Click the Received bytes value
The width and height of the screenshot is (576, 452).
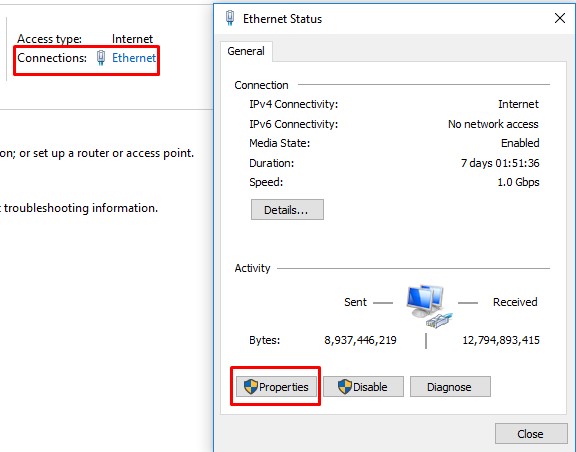501,340
